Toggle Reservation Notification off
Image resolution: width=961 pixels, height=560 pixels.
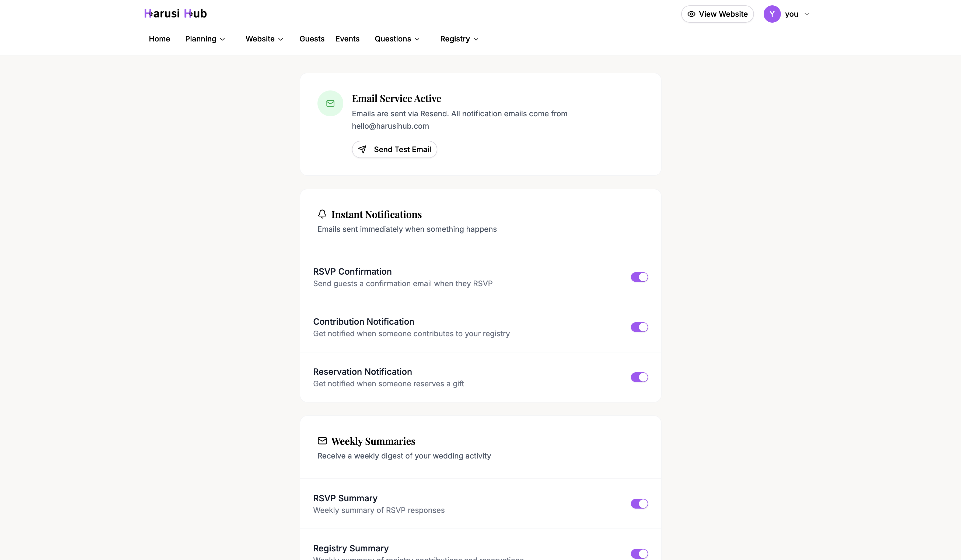[639, 377]
